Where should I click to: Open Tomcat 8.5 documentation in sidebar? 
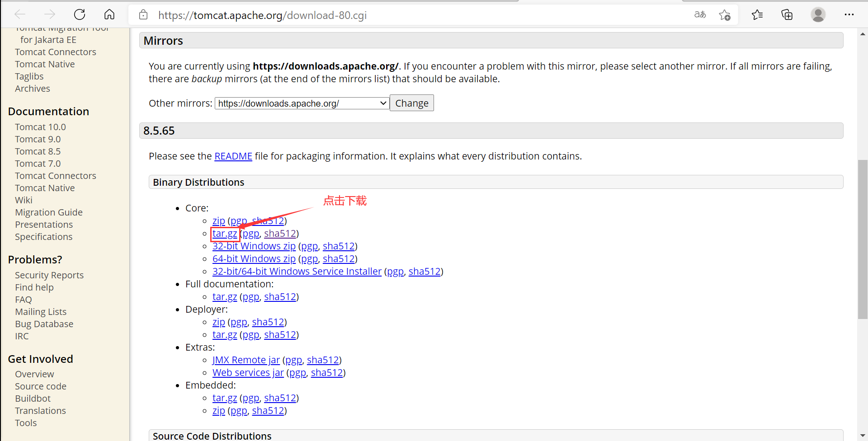click(38, 151)
